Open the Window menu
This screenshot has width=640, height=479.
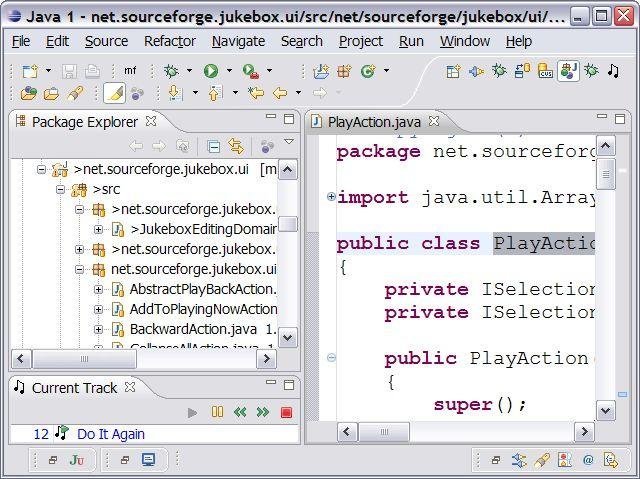tap(465, 41)
